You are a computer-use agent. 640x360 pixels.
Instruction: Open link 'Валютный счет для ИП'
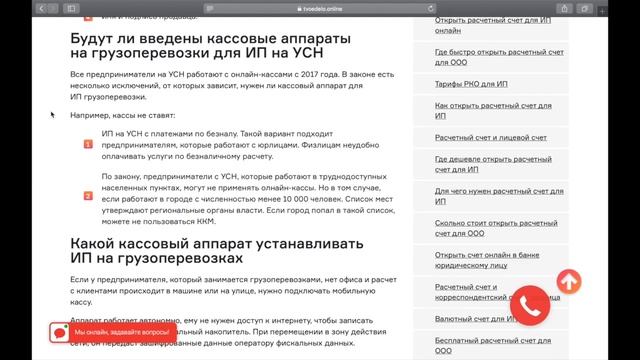point(476,319)
